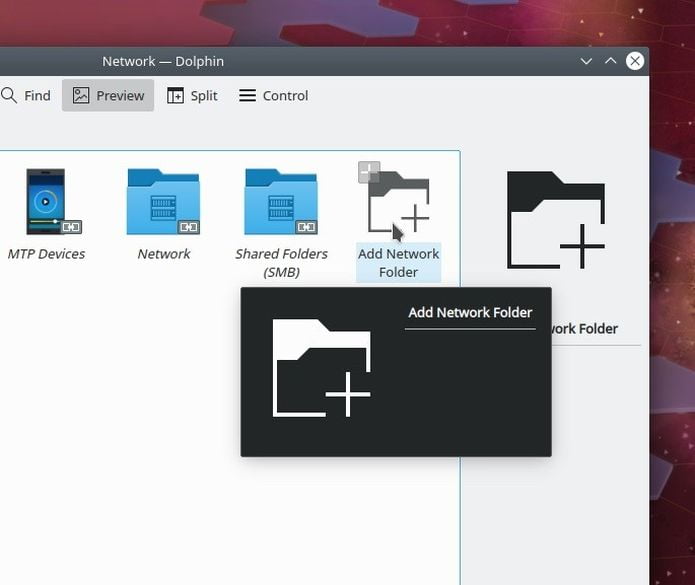
Task: Click the Find toolbar button
Action: click(26, 95)
